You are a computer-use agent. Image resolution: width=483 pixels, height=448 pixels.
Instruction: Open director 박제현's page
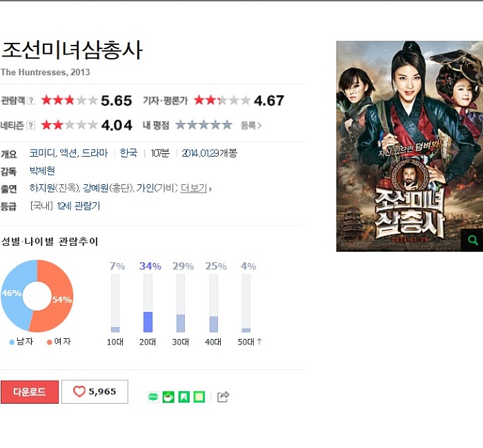pyautogui.click(x=42, y=171)
